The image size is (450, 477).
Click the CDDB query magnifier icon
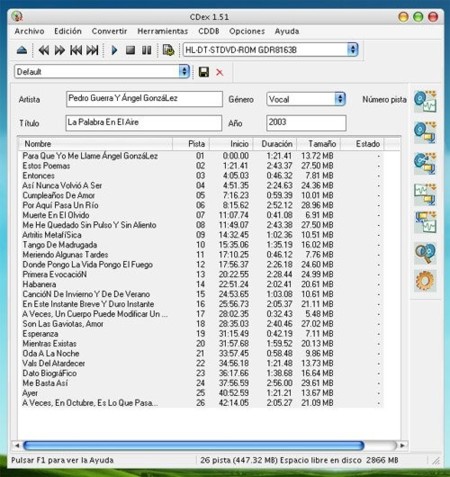pyautogui.click(x=425, y=253)
